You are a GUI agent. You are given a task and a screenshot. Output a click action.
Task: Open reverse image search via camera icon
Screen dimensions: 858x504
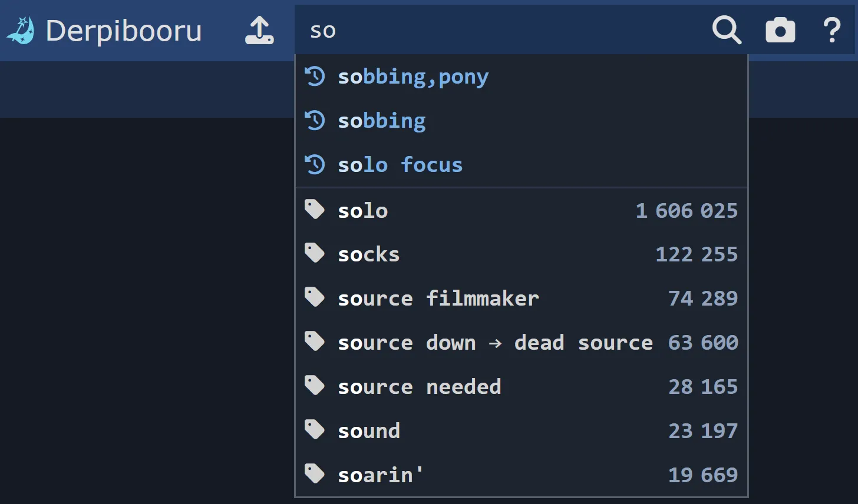[x=780, y=30]
